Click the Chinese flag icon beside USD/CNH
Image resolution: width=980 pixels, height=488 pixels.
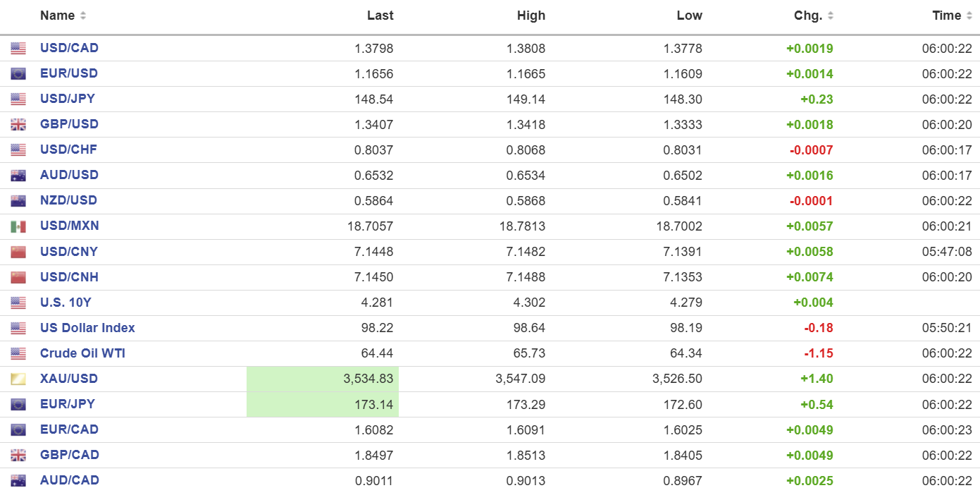pos(18,277)
